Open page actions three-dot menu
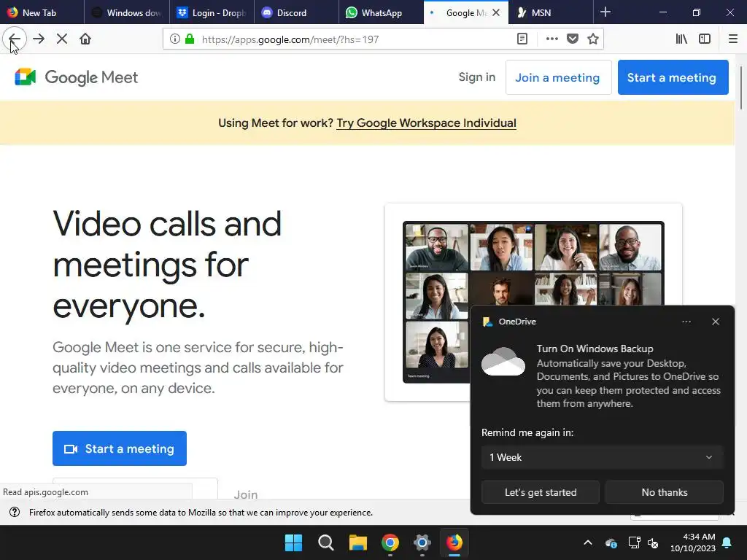Screen dimensions: 747x560 pos(551,39)
